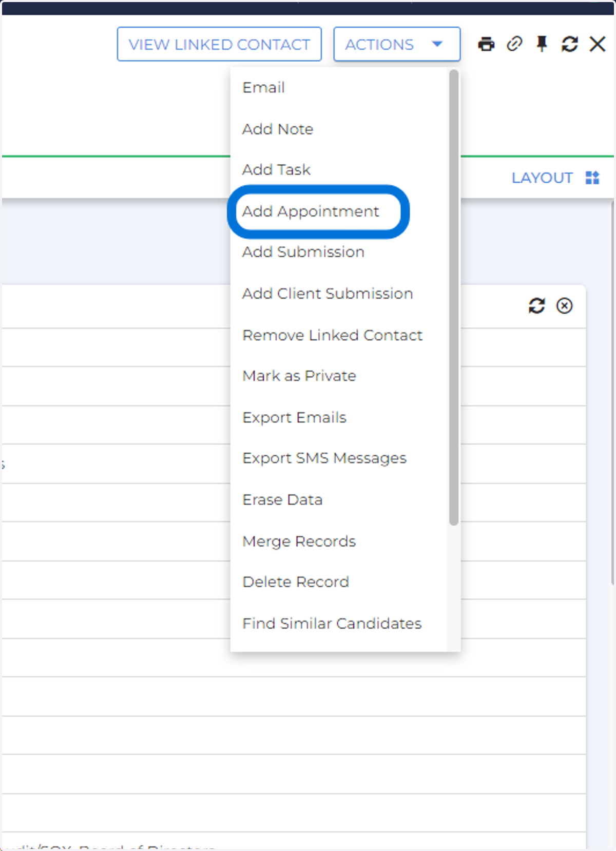Click VIEW LINKED CONTACT button

219,44
